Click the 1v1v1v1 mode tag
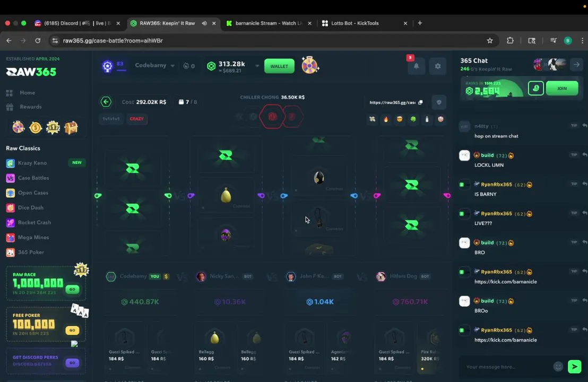Image resolution: width=588 pixels, height=382 pixels. (x=111, y=119)
